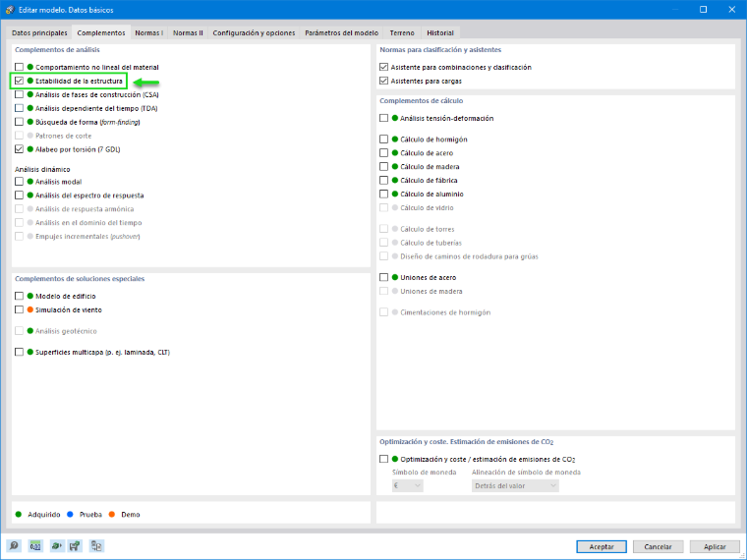Image resolution: width=747 pixels, height=560 pixels.
Task: Open Alineación de símbolo de moneda dropdown
Action: pyautogui.click(x=515, y=485)
